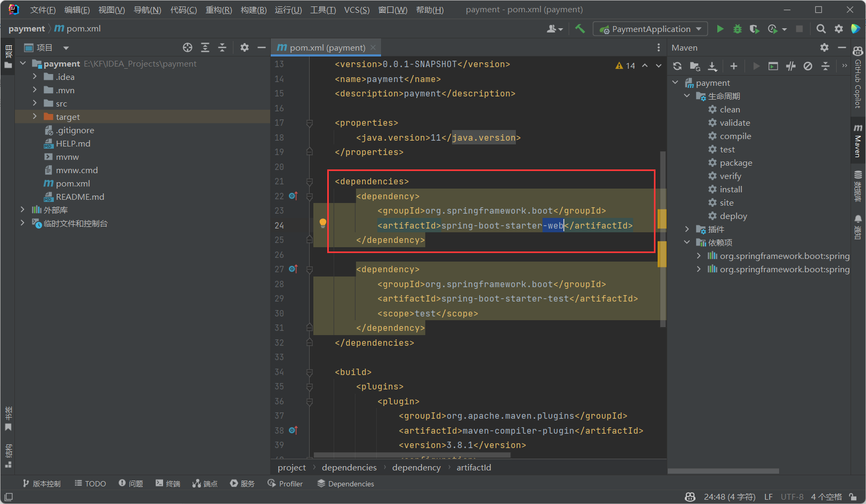This screenshot has width=866, height=504.
Task: Open the Database side tool window
Action: [x=857, y=186]
